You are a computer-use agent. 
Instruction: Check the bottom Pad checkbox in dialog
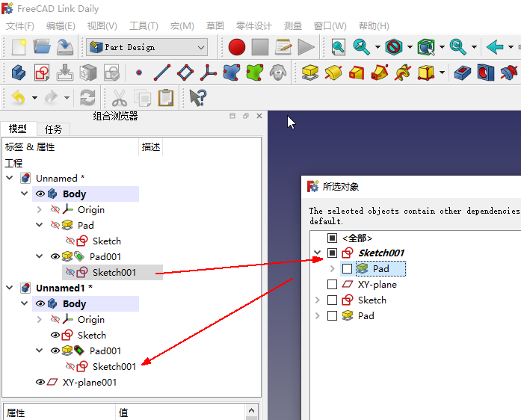[332, 315]
